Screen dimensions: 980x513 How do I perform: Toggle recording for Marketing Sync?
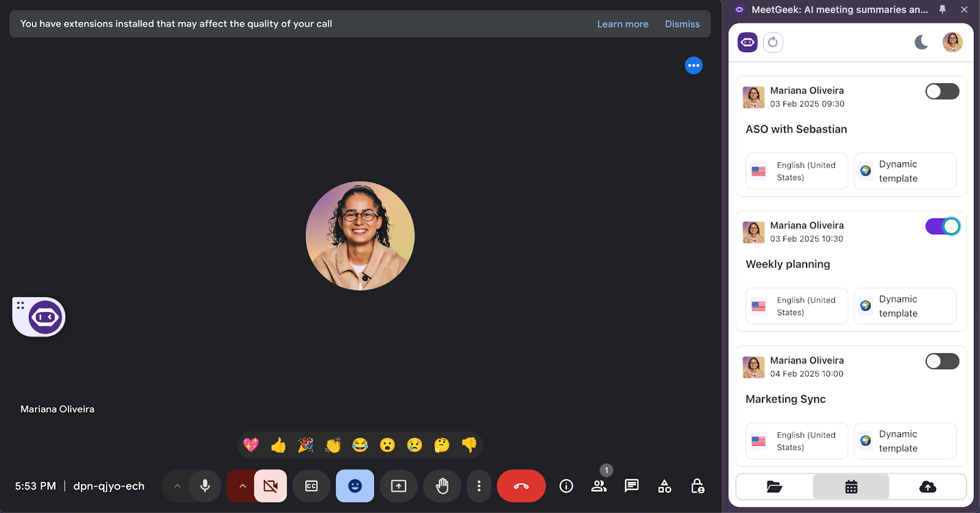(x=942, y=361)
